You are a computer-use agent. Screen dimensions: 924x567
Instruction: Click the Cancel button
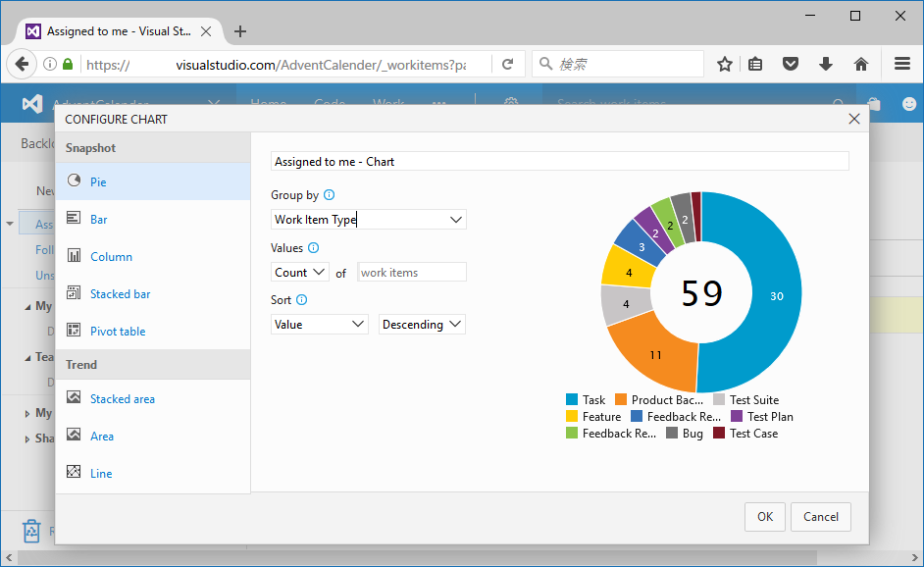pyautogui.click(x=821, y=517)
